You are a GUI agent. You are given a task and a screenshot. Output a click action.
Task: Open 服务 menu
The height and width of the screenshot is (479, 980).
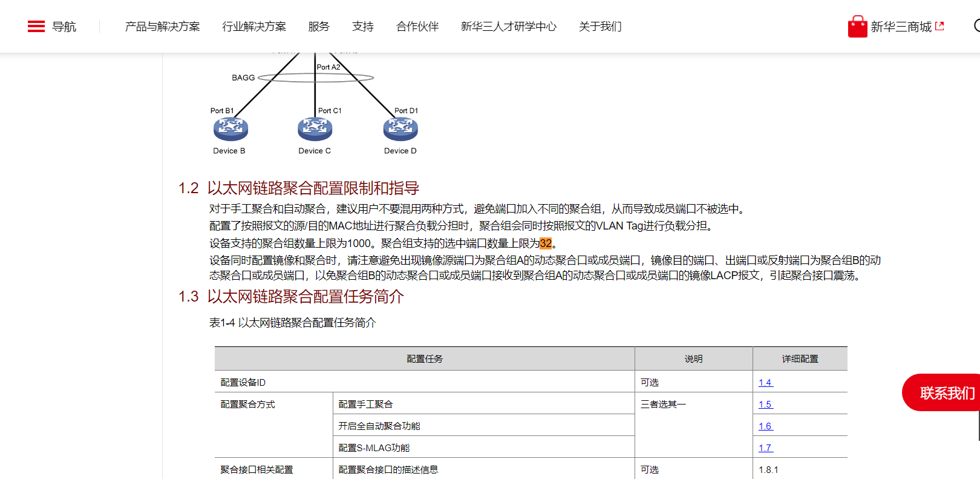[x=319, y=27]
